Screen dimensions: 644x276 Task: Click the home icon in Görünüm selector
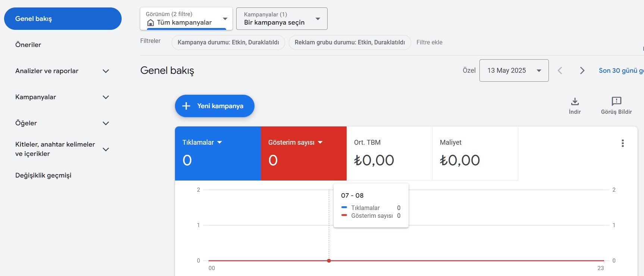(150, 23)
